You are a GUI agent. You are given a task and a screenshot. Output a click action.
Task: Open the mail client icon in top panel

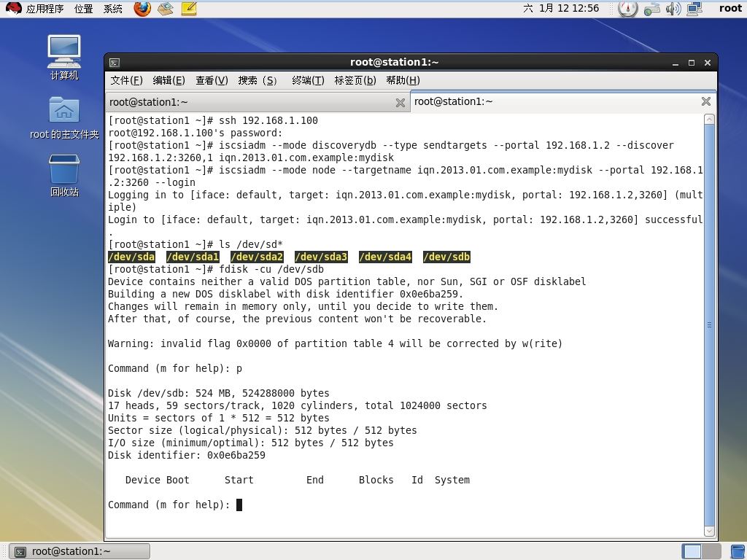(x=166, y=9)
